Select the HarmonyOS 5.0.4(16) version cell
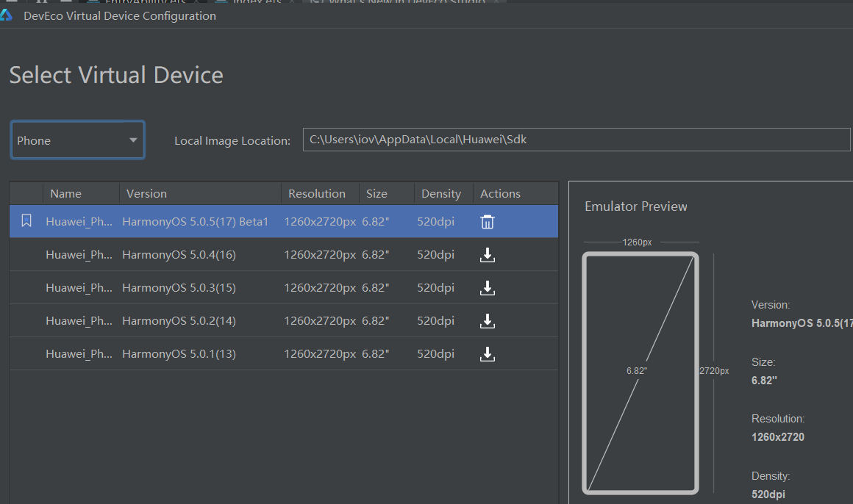This screenshot has height=504, width=853. tap(179, 255)
